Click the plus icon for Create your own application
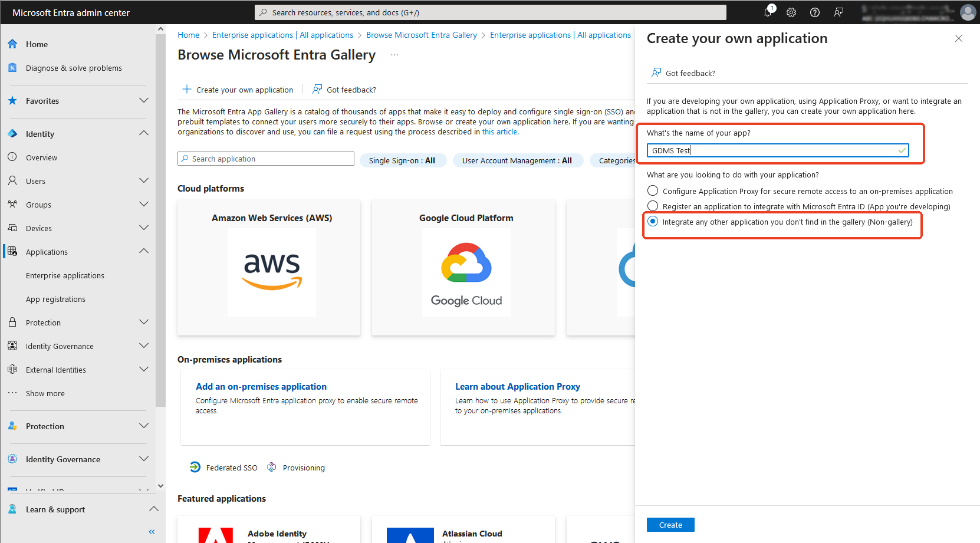Image resolution: width=980 pixels, height=543 pixels. [x=187, y=90]
